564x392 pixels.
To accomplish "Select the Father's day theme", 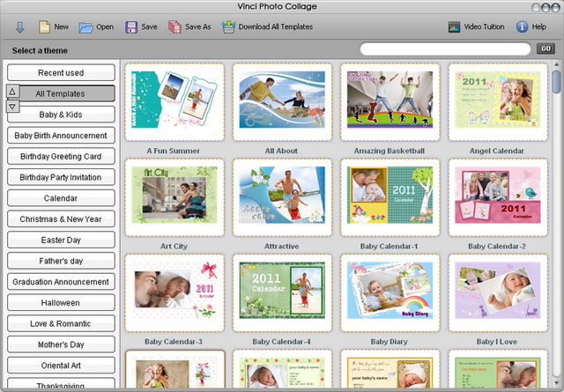I will tap(61, 261).
